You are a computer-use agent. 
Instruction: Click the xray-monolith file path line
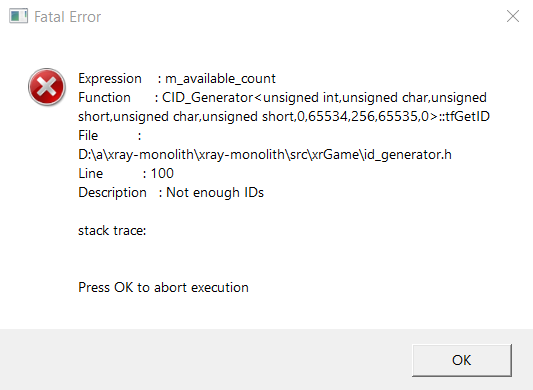pyautogui.click(x=265, y=155)
